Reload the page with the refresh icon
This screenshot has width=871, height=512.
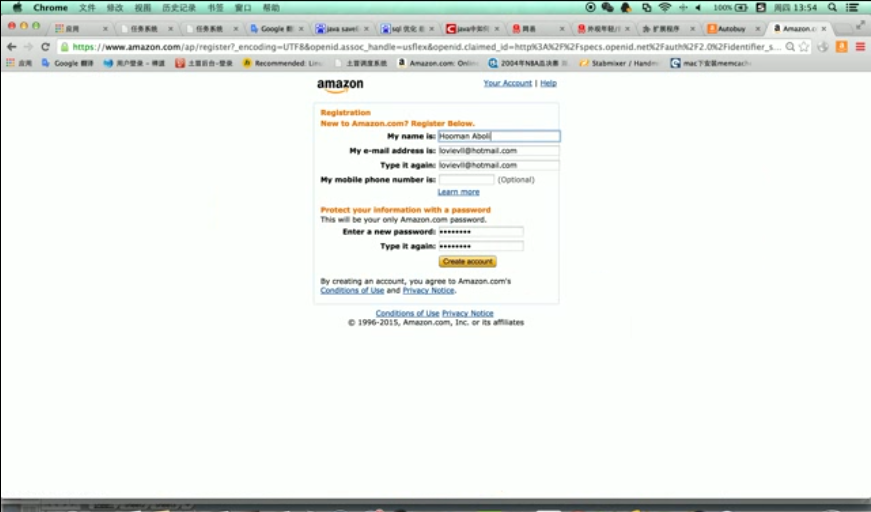[x=45, y=47]
